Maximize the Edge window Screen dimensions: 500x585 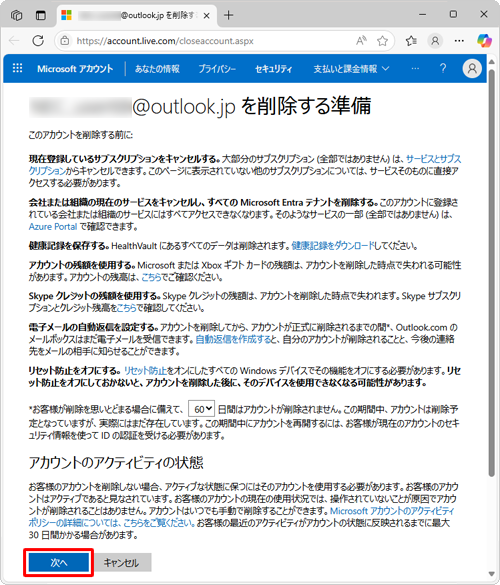click(453, 14)
